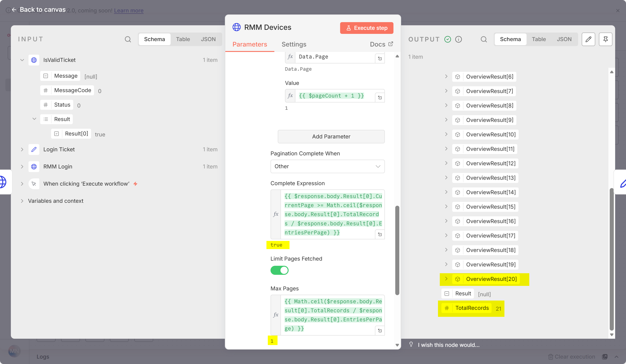The width and height of the screenshot is (626, 364).
Task: Collapse the IsValidTicket node tree
Action: pyautogui.click(x=22, y=60)
